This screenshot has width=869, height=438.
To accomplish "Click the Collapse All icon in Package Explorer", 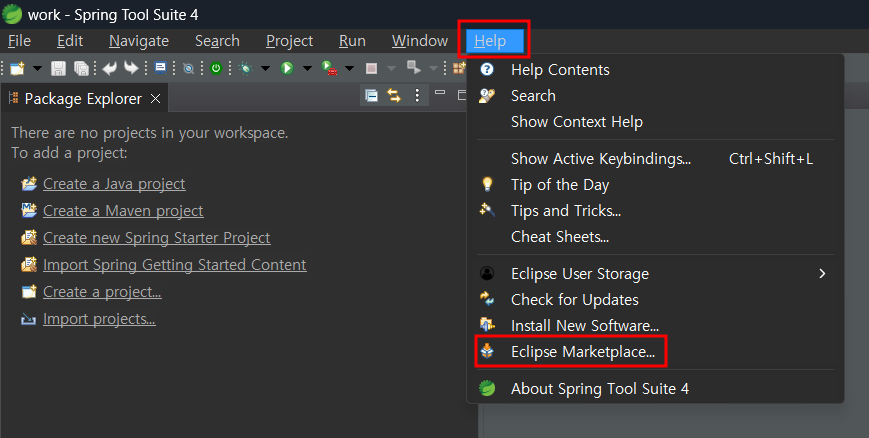I will (371, 96).
